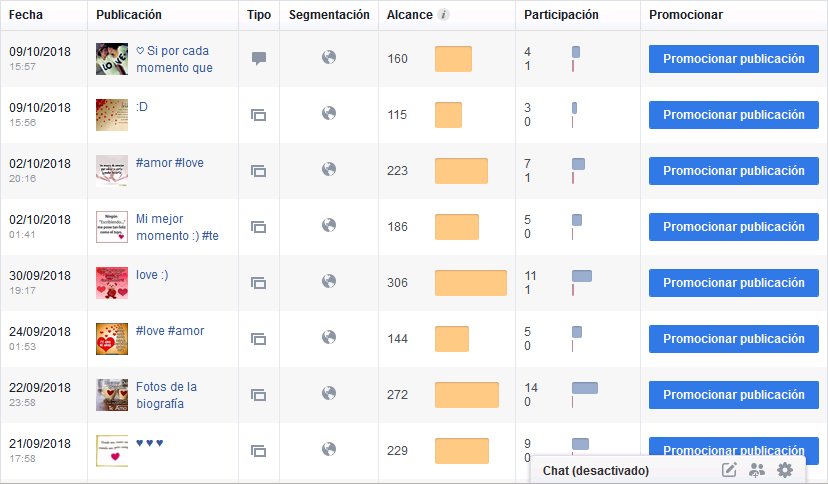Screen dimensions: 828x484
Task: Click the Alcance info icon
Action: [x=444, y=15]
